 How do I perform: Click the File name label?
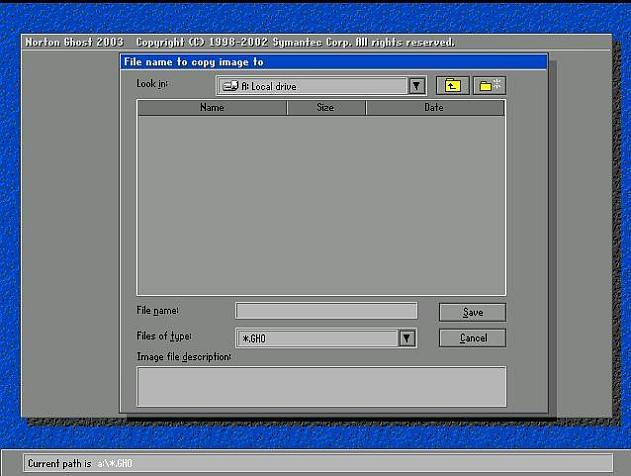tap(157, 311)
